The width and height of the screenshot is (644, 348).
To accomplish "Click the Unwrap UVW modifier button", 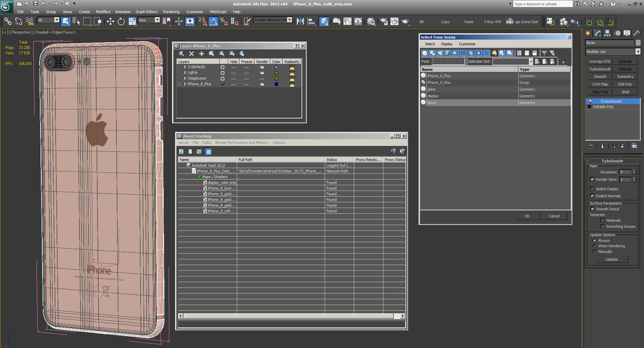I will [600, 61].
